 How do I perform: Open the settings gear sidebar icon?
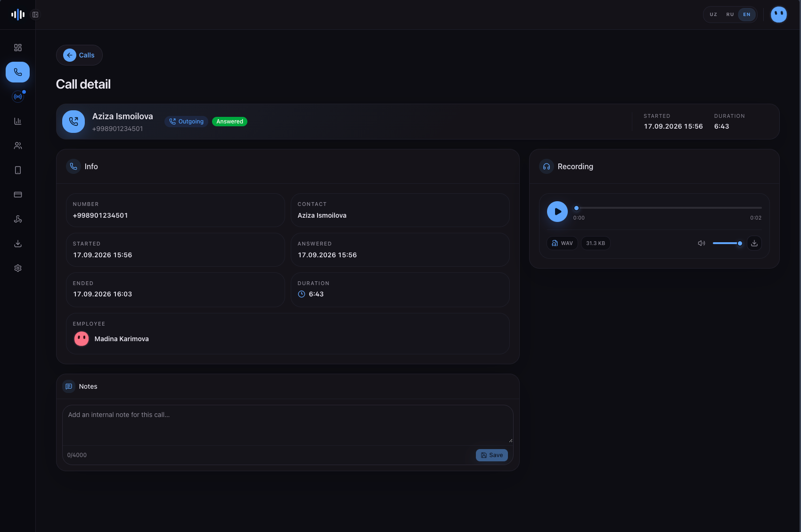click(18, 268)
